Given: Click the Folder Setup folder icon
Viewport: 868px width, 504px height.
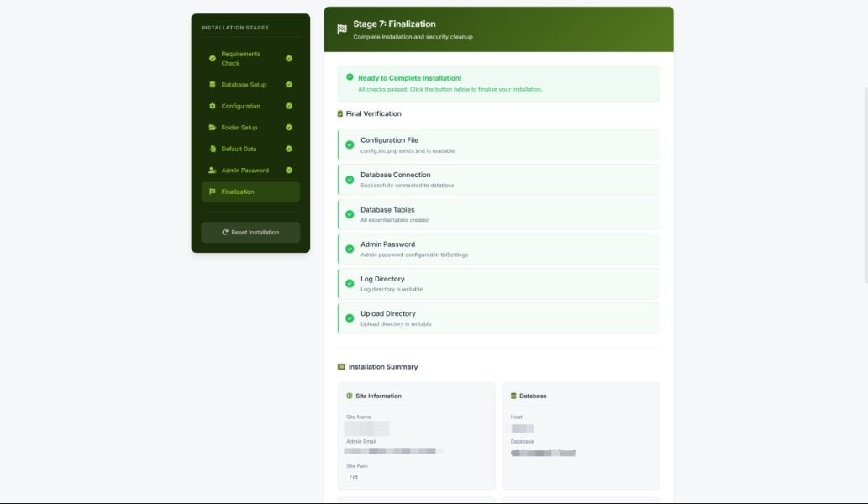Looking at the screenshot, I should (x=213, y=128).
